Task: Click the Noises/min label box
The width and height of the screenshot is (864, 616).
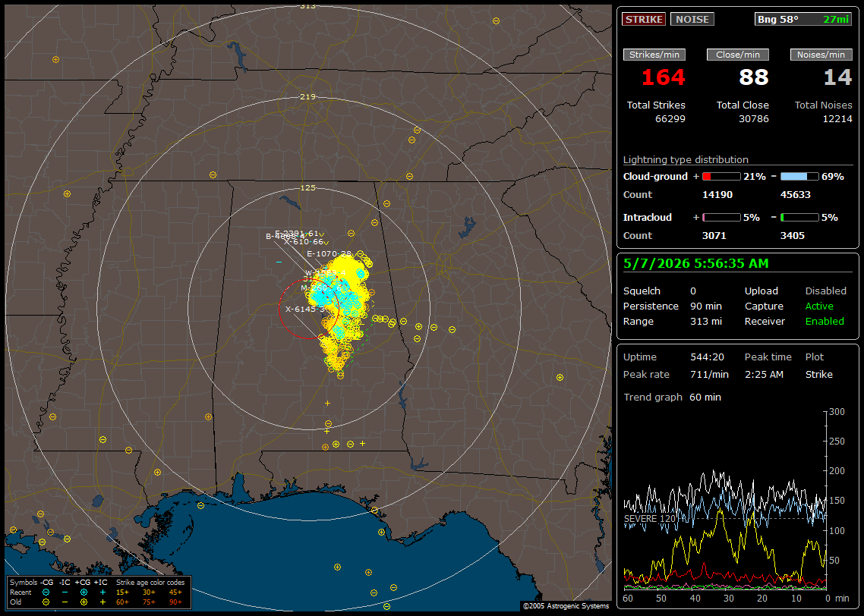Action: click(821, 55)
